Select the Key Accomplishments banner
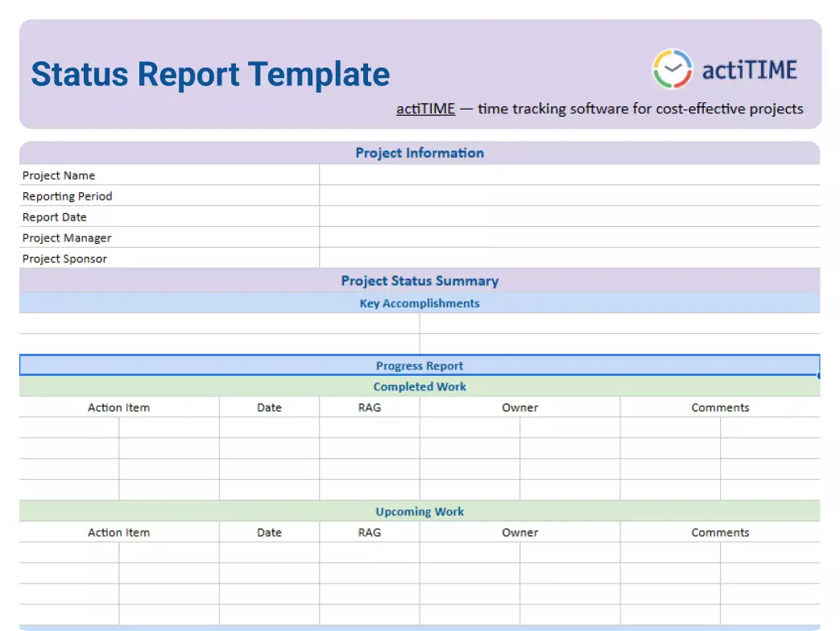 [420, 303]
